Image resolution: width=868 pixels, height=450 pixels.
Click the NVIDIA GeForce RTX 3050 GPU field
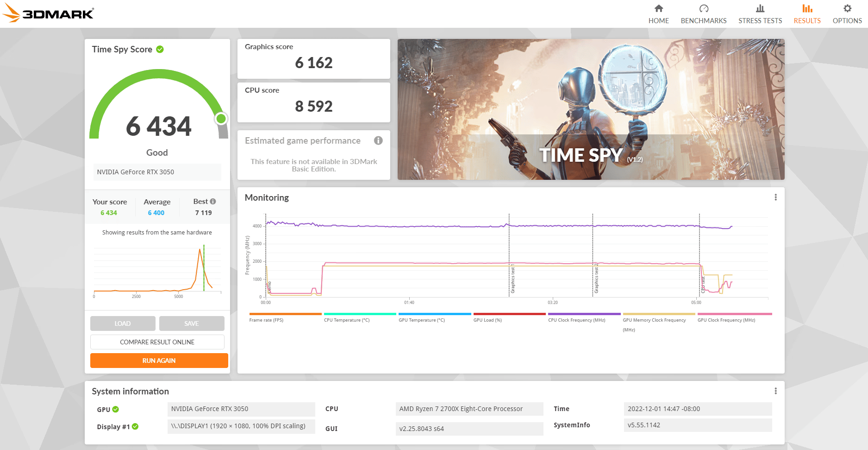[x=157, y=172]
